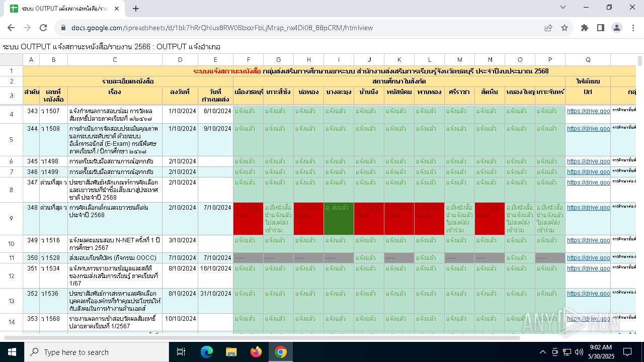Open the Extensions puzzle icon
The width and height of the screenshot is (644, 362).
pyautogui.click(x=585, y=28)
